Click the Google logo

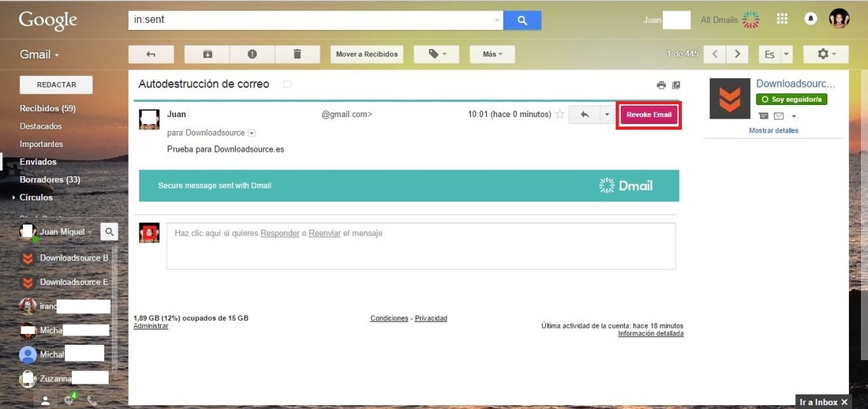tap(48, 21)
